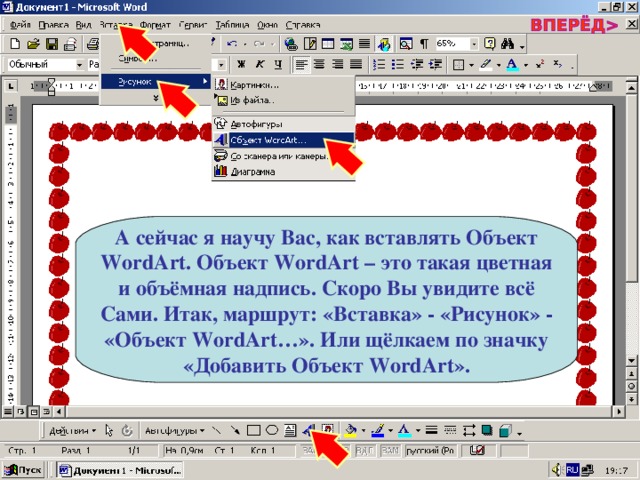Insert a hyperlink using globe icon
Image resolution: width=640 pixels, height=480 pixels.
(x=291, y=44)
